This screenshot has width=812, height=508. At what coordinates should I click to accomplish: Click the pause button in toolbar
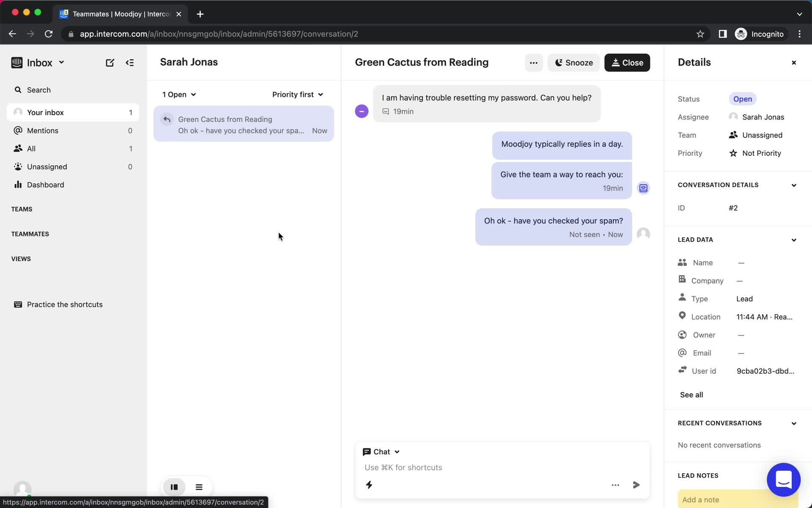point(174,486)
